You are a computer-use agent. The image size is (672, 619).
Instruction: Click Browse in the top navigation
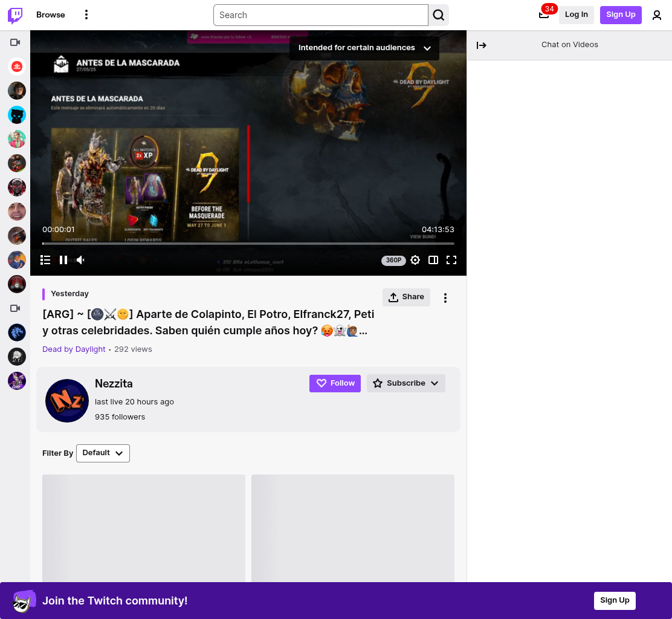[51, 15]
